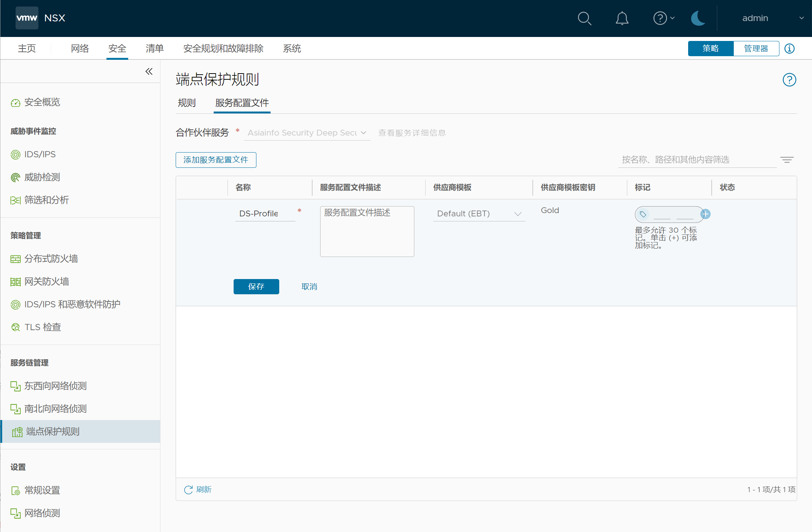Open the page help question mark icon
This screenshot has width=812, height=532.
click(x=789, y=80)
